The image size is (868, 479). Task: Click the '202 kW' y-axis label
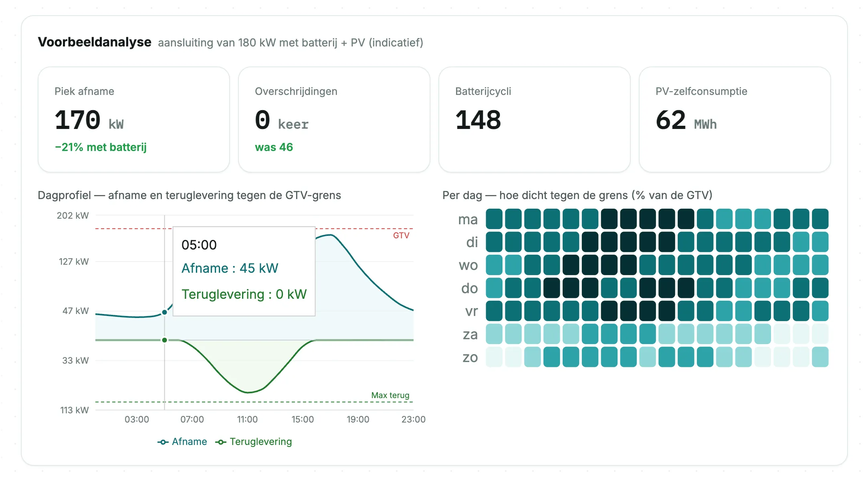pos(73,215)
